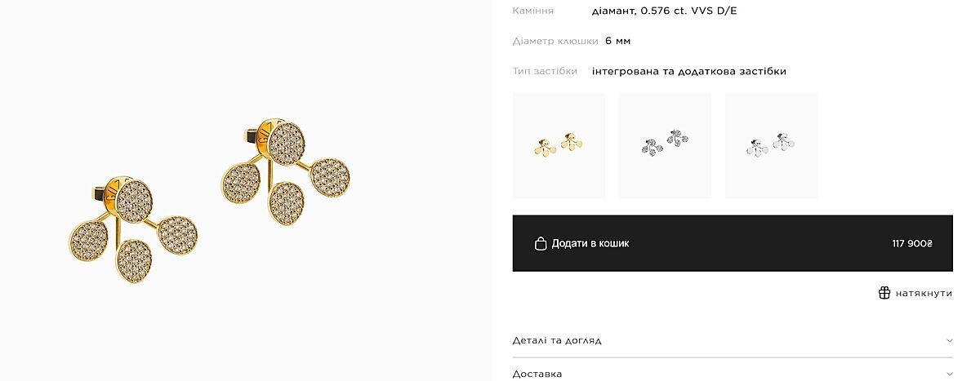Click the інтегрована та додаткова застібки text
This screenshot has width=980, height=381.
tap(688, 71)
